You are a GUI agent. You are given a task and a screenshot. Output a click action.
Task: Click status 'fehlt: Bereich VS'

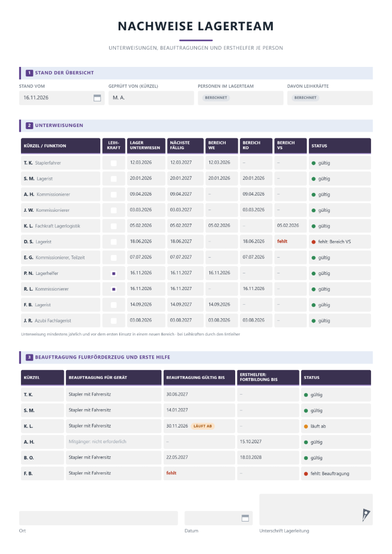pyautogui.click(x=334, y=241)
